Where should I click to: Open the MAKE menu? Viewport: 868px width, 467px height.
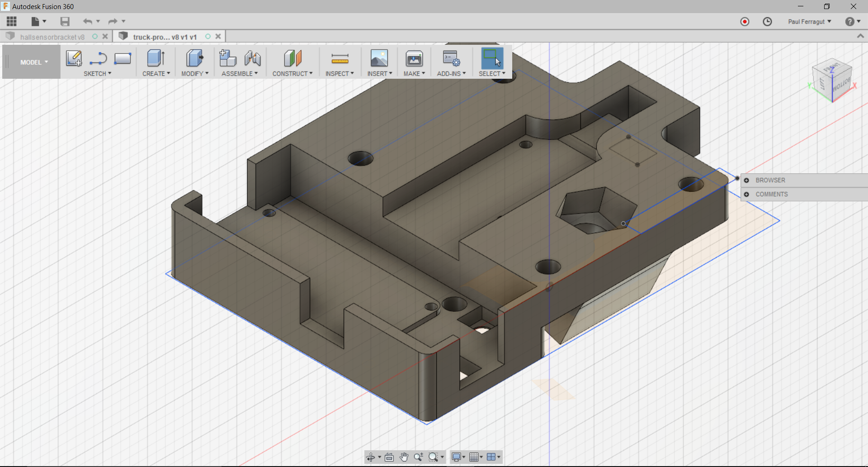coord(414,73)
